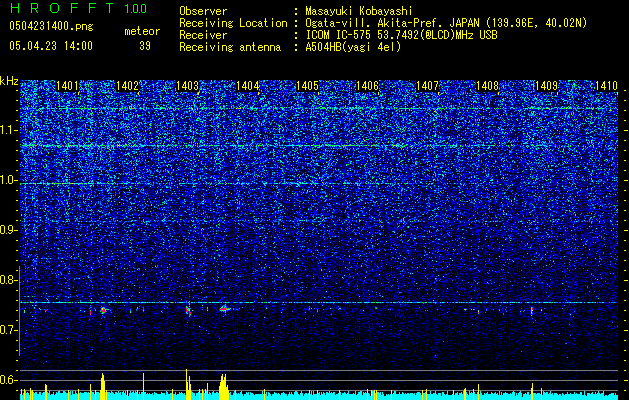
Task: Click the 1410 time marker
Action: [x=607, y=85]
